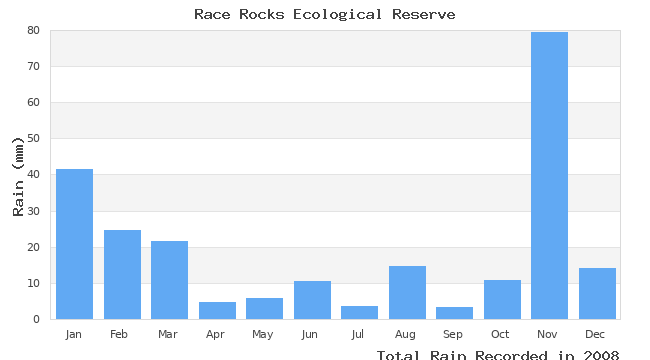Click the 'Sep' month label

(x=453, y=334)
